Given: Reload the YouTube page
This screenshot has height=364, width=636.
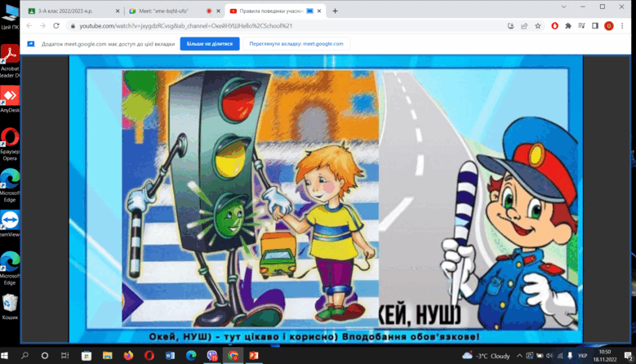Looking at the screenshot, I should pos(56,26).
